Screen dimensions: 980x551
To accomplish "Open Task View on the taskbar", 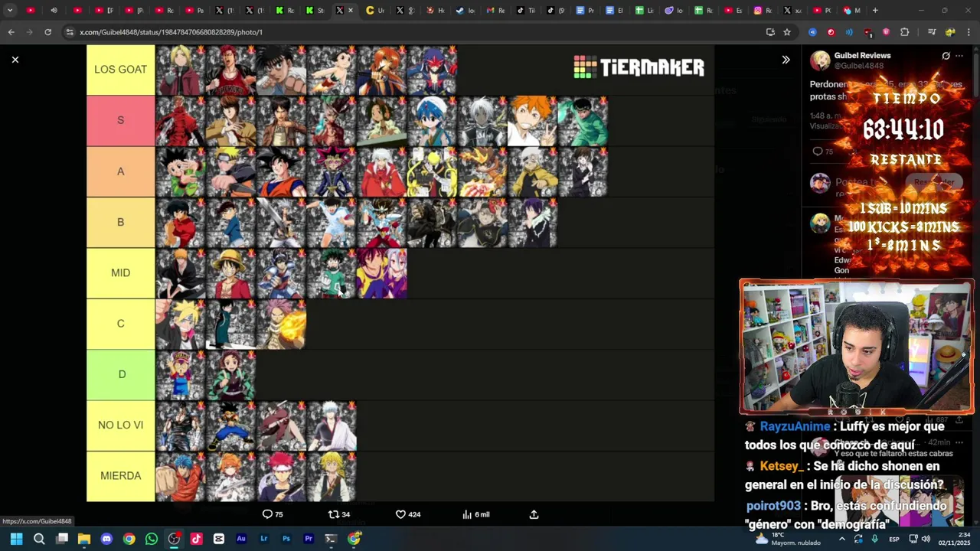I will (x=62, y=539).
